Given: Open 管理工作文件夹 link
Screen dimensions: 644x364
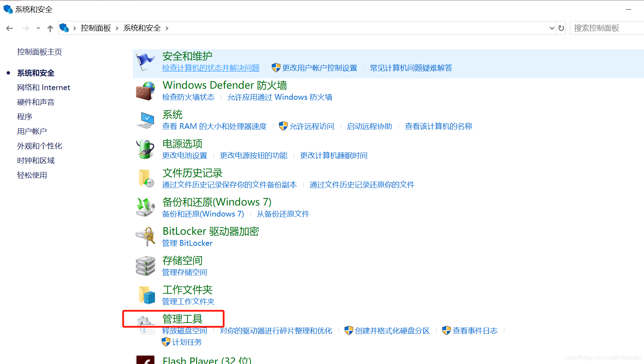Looking at the screenshot, I should point(189,302).
